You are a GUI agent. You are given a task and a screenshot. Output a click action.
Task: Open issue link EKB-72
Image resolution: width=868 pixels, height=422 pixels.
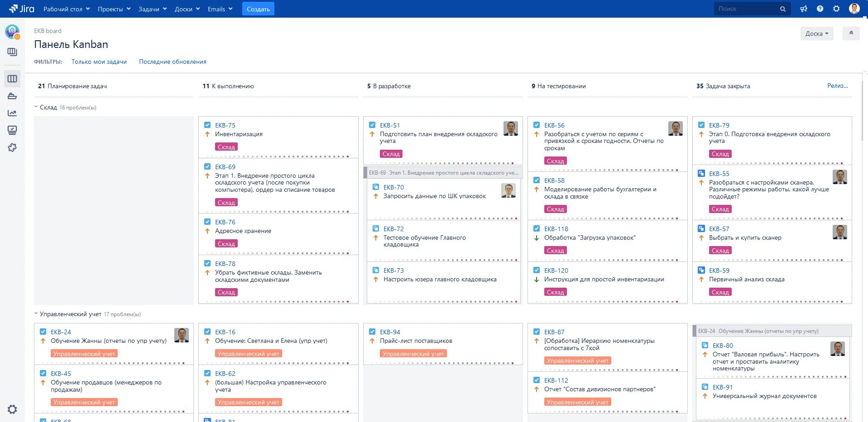pos(393,229)
